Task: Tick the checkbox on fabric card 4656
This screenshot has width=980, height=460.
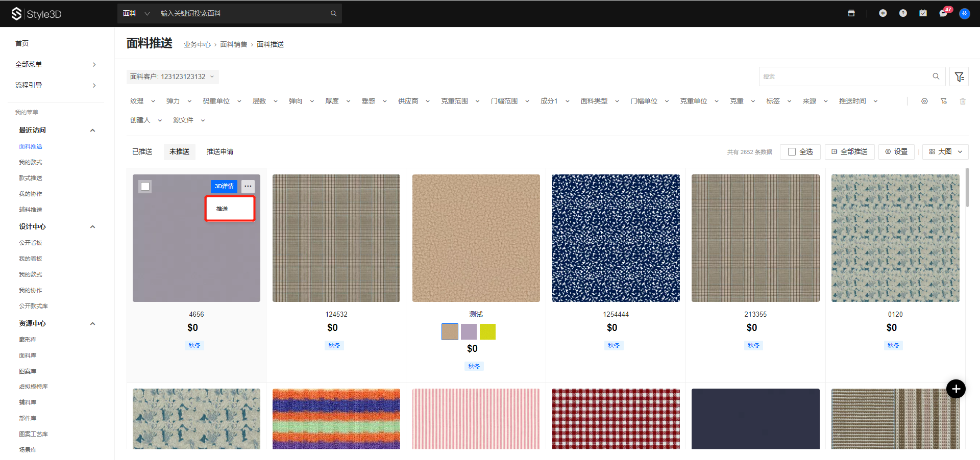Action: pyautogui.click(x=145, y=187)
